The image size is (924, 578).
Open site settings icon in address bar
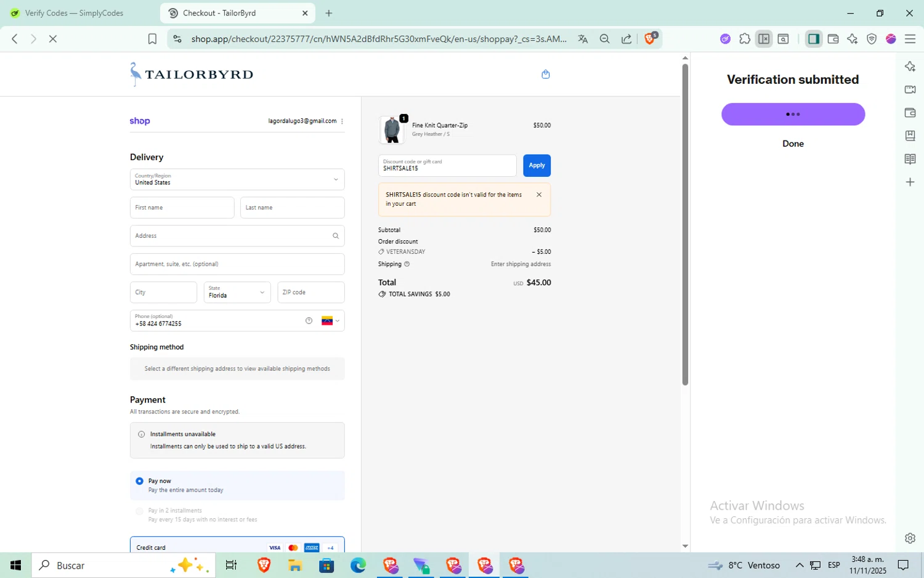177,39
